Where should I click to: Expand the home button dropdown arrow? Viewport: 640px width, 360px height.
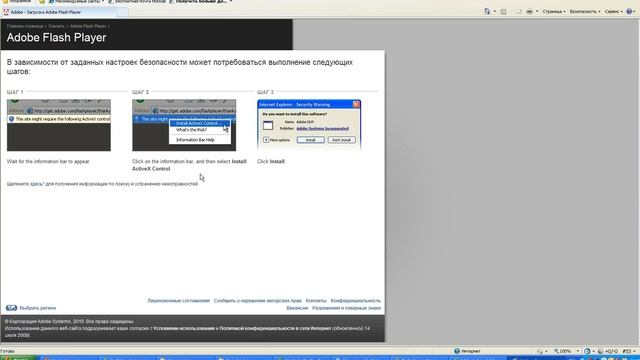pos(494,12)
